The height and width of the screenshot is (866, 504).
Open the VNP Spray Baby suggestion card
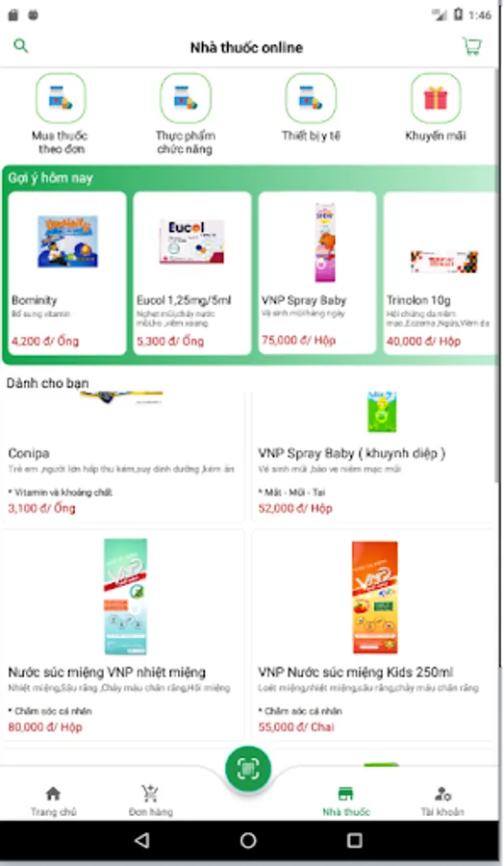tap(317, 273)
